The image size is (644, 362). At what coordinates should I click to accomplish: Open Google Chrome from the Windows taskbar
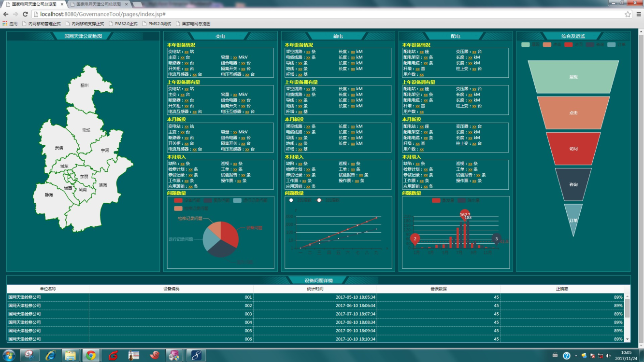pos(91,356)
